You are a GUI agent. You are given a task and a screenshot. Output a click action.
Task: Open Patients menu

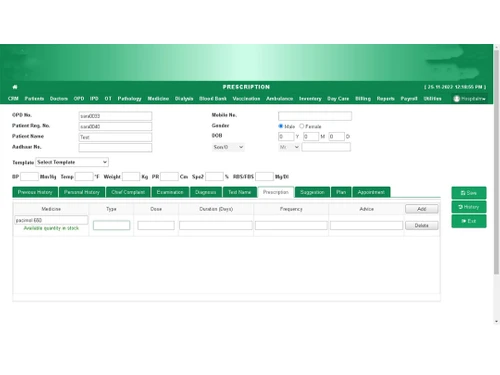coord(34,99)
